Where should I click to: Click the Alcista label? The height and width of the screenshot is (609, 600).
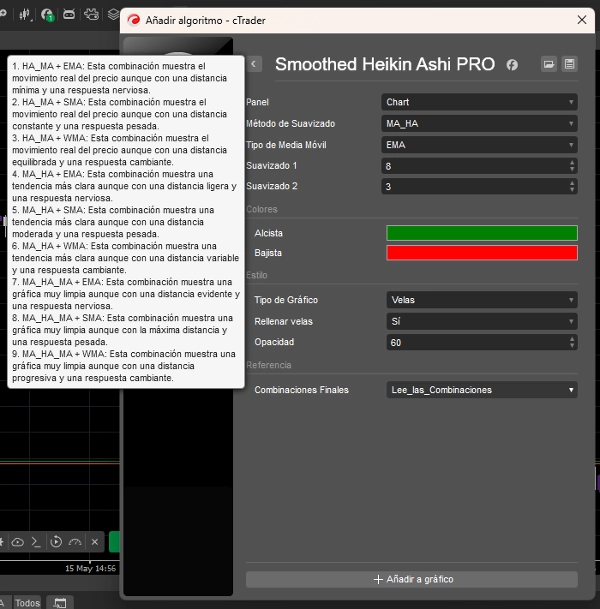[268, 233]
